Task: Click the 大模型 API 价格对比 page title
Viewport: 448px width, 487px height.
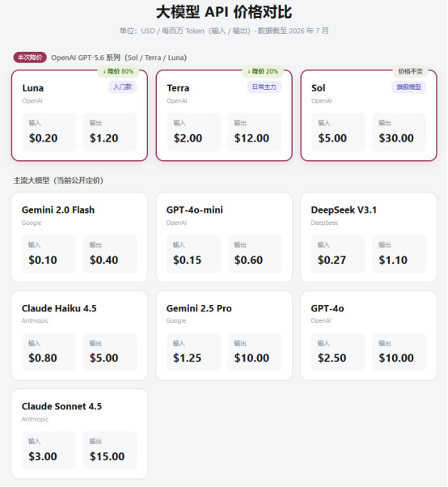Action: (x=224, y=12)
